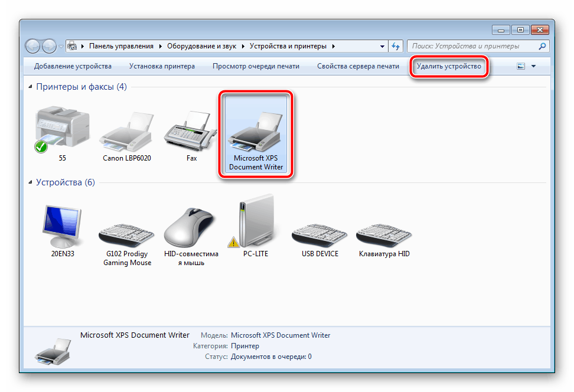Click Удалить устройство in toolbar
Viewport: 574px width, 392px height.
[449, 66]
